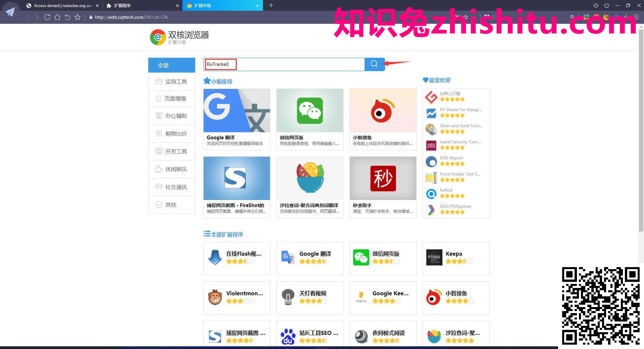Click the GDG Philippines icon
Screen dimensions: 644x349
[x=431, y=210]
